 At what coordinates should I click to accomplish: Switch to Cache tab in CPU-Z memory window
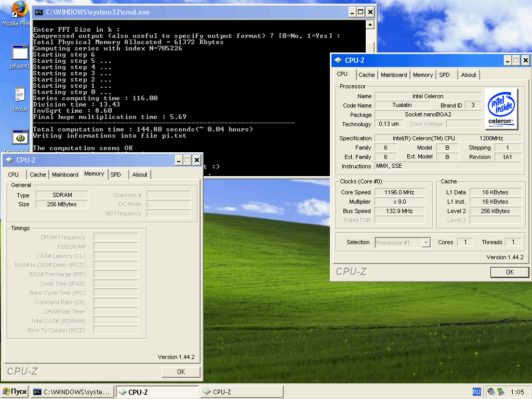click(37, 175)
